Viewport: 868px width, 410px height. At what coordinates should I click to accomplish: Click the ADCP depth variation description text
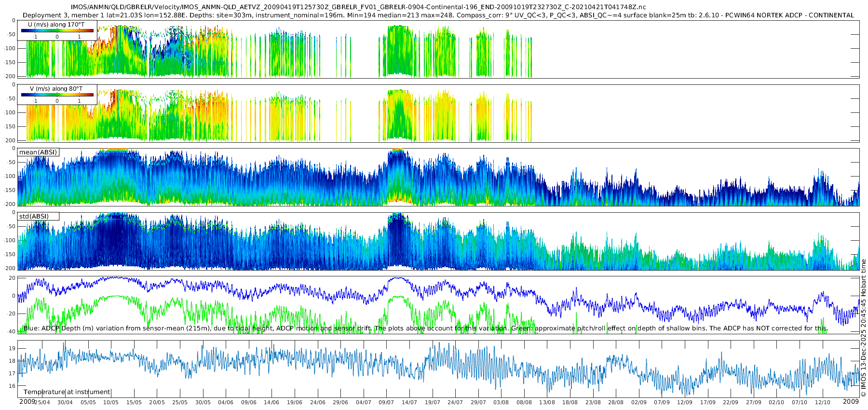(x=425, y=328)
